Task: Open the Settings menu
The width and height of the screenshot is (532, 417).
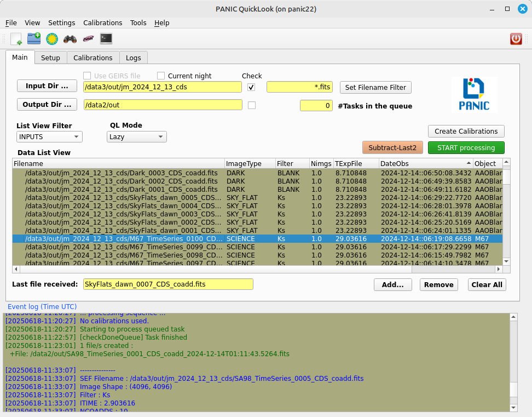Action: point(61,23)
